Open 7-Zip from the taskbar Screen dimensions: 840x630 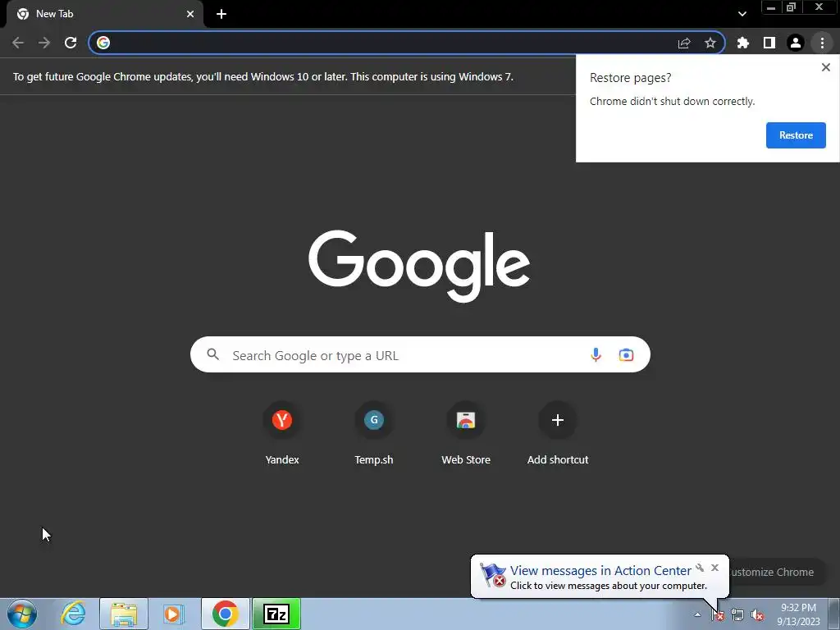coord(276,614)
